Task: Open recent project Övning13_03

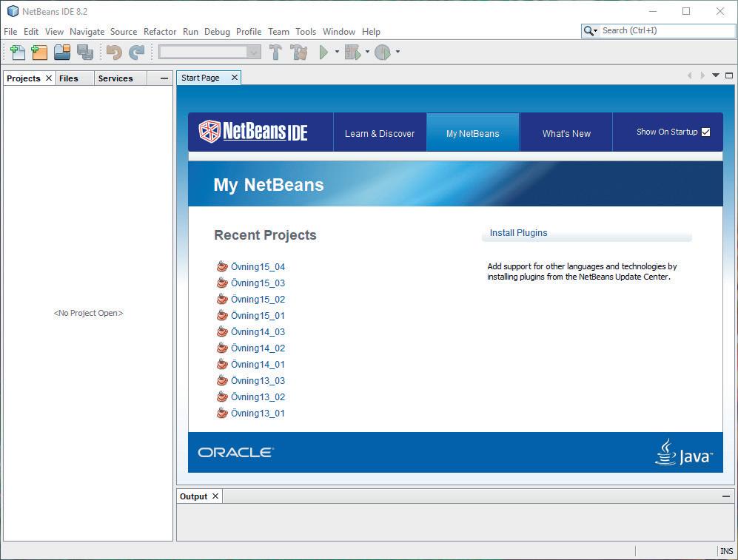Action: coord(258,381)
